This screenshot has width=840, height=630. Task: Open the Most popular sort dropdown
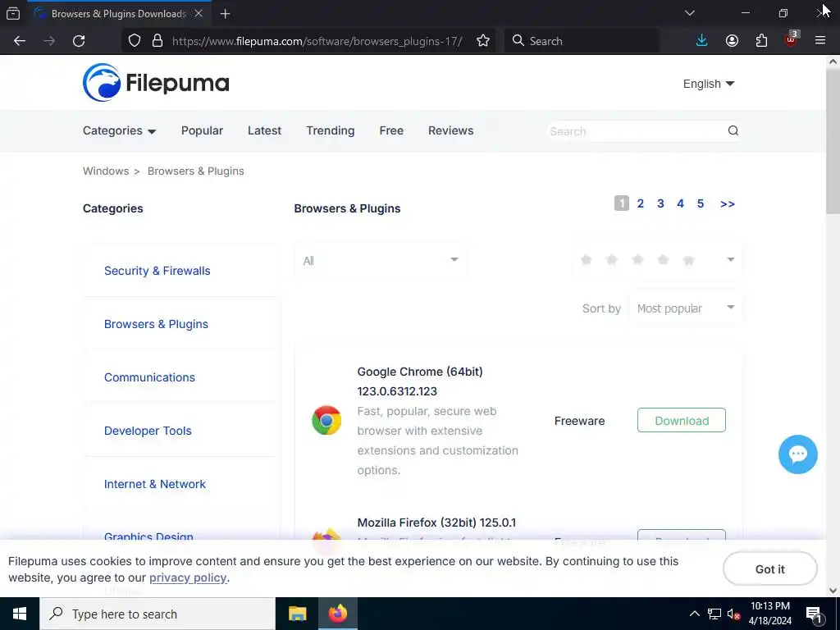point(685,308)
